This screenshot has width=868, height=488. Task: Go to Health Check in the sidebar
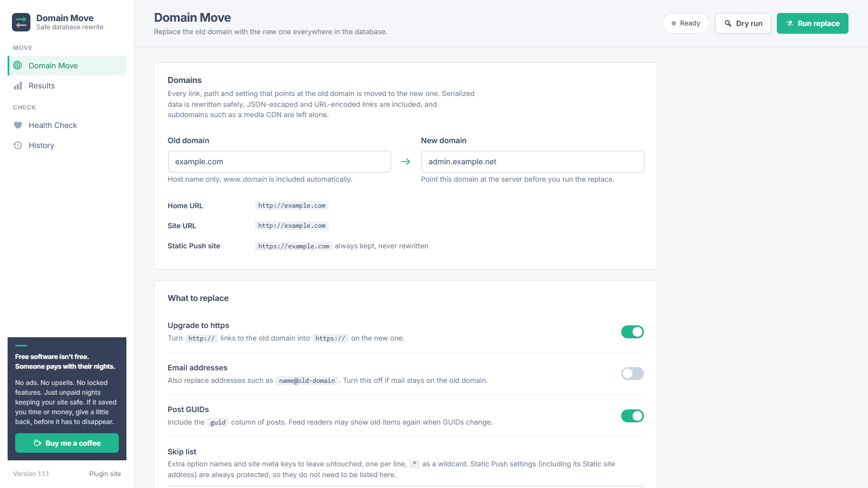pyautogui.click(x=67, y=125)
